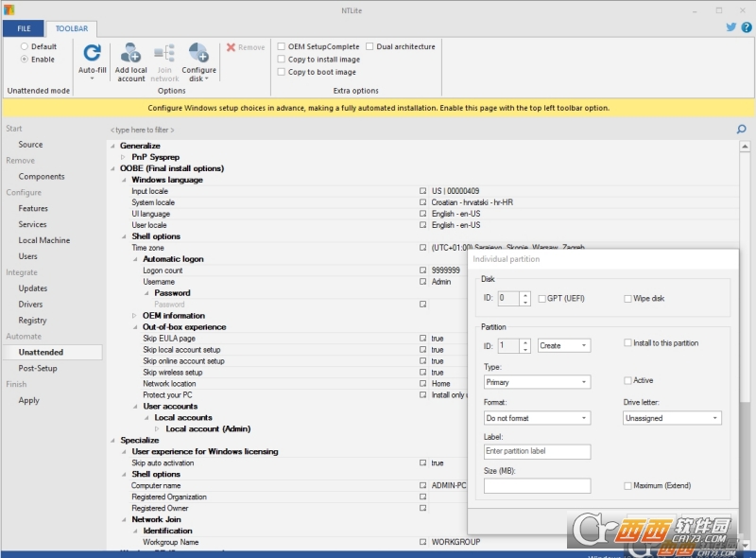Click edit icon next to Computer name
The image size is (756, 558).
tap(422, 485)
